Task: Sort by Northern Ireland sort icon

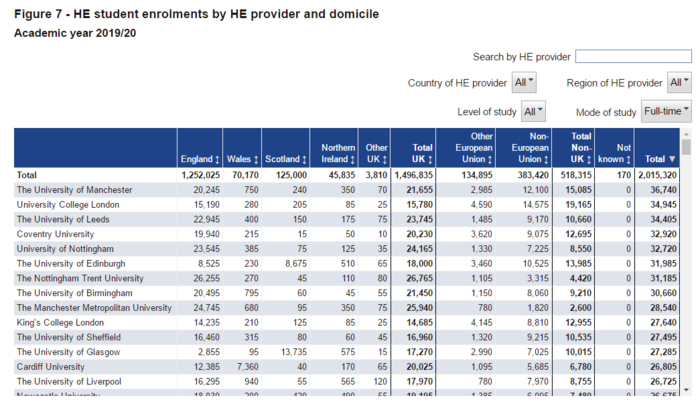Action: [354, 160]
